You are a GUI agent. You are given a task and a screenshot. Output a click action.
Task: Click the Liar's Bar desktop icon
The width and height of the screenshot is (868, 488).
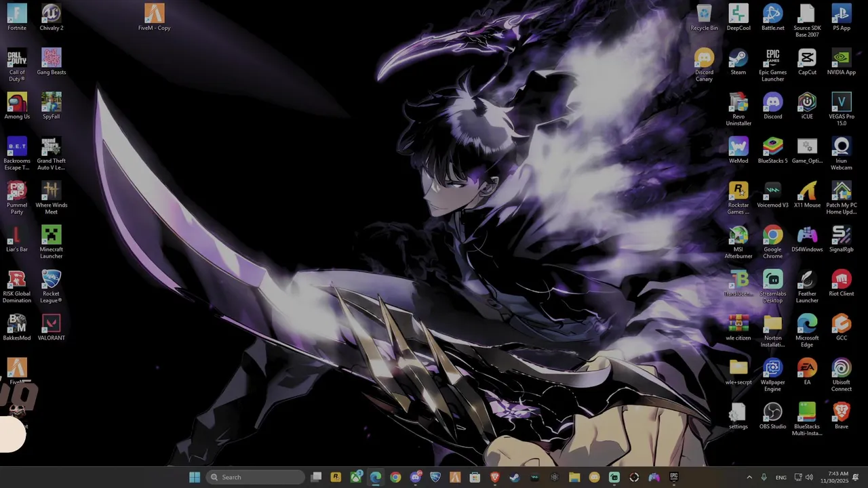(17, 239)
